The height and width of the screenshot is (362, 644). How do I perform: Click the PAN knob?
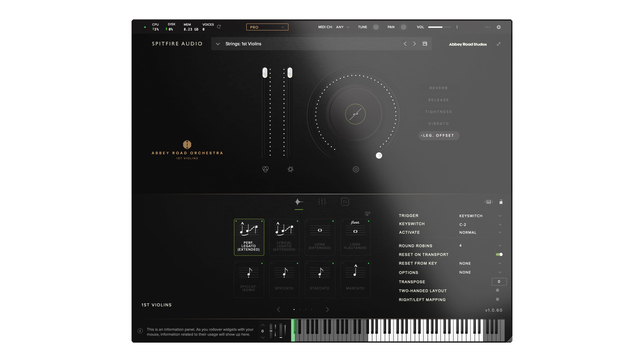coord(403,27)
